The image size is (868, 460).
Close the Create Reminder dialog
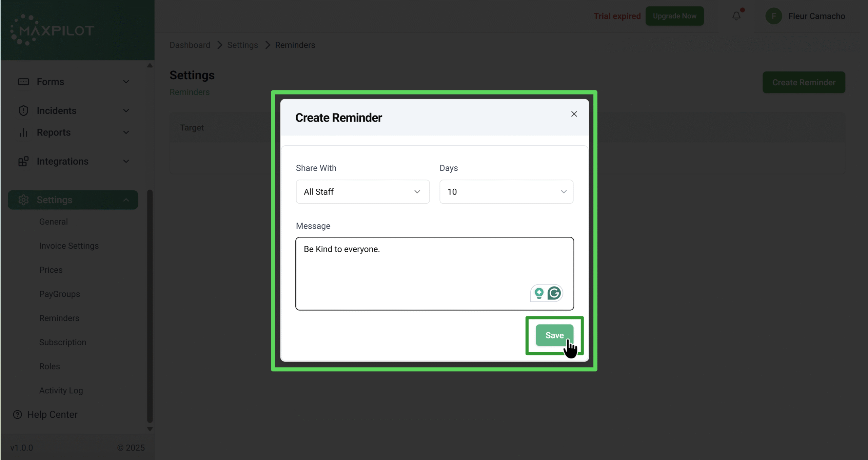coord(574,114)
